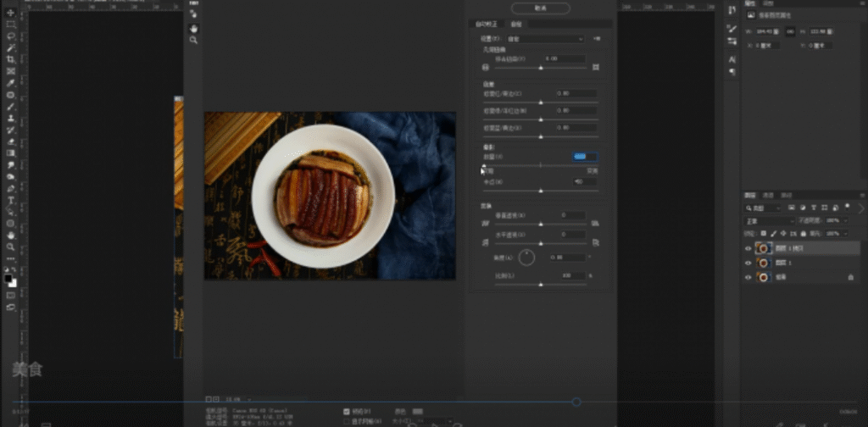Click the vignette amount slider
868x427 pixels.
pos(540,165)
